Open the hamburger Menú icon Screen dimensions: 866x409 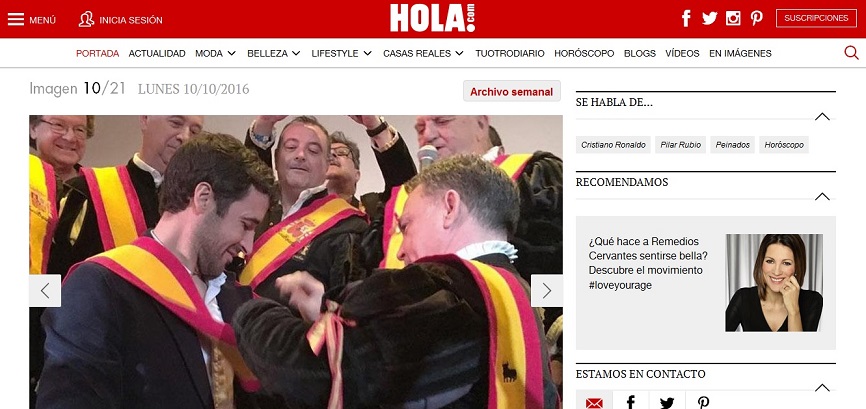click(x=16, y=20)
